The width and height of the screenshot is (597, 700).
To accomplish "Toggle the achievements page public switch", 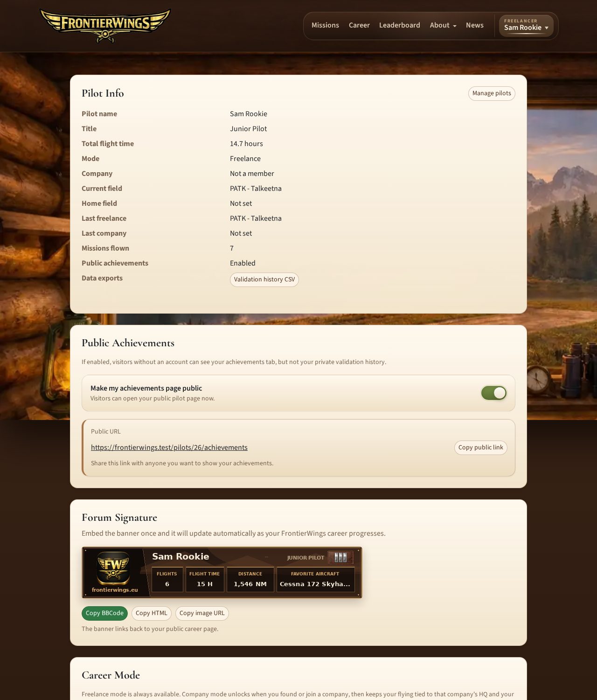I will pyautogui.click(x=493, y=393).
